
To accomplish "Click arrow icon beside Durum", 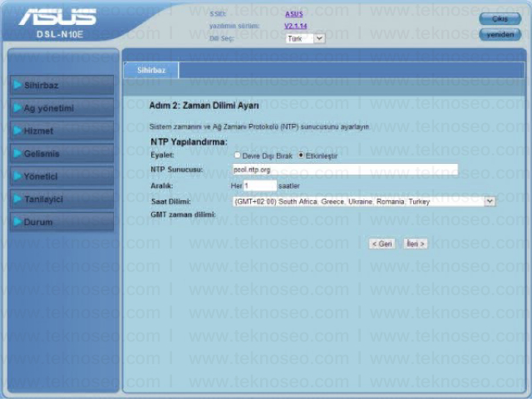I will tap(17, 222).
